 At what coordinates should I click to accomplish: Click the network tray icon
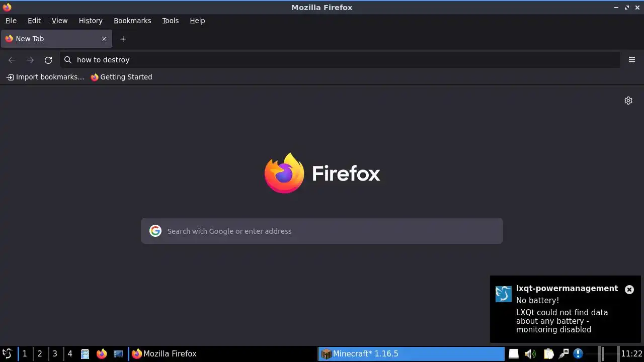click(563, 354)
